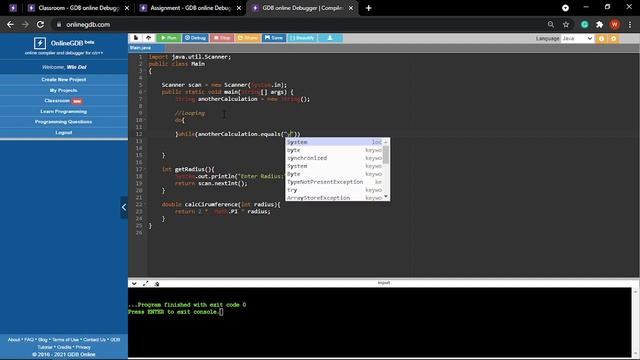
Task: Click the Privacy footer link
Action: pos(83,347)
